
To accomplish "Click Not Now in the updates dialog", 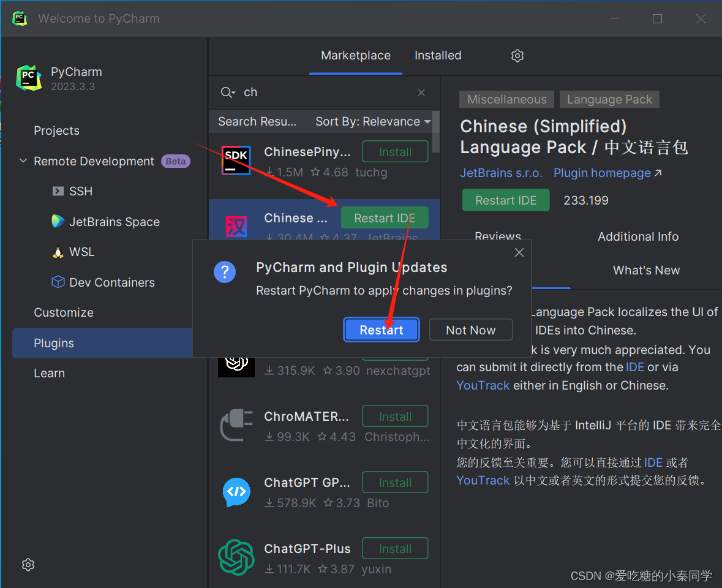I will [470, 330].
